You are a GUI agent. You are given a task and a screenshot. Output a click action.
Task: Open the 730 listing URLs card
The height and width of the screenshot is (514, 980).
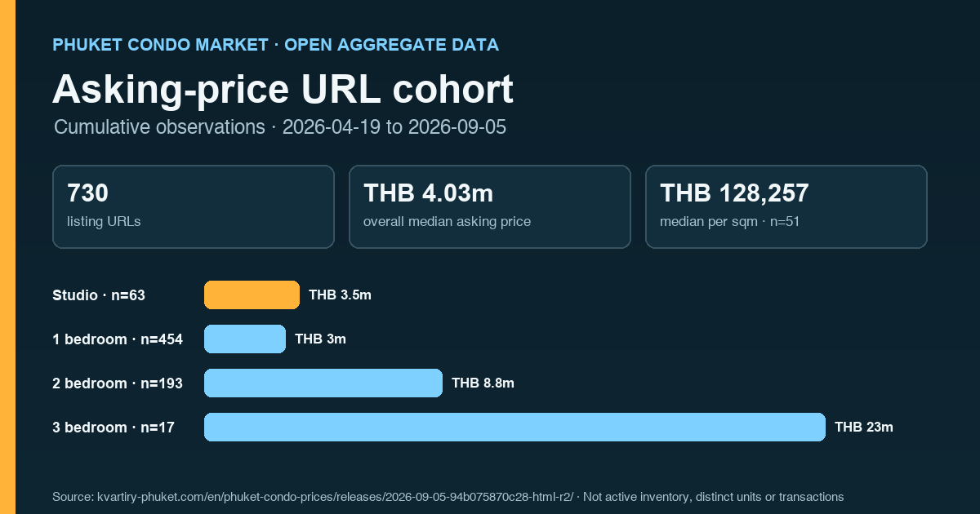[x=194, y=206]
